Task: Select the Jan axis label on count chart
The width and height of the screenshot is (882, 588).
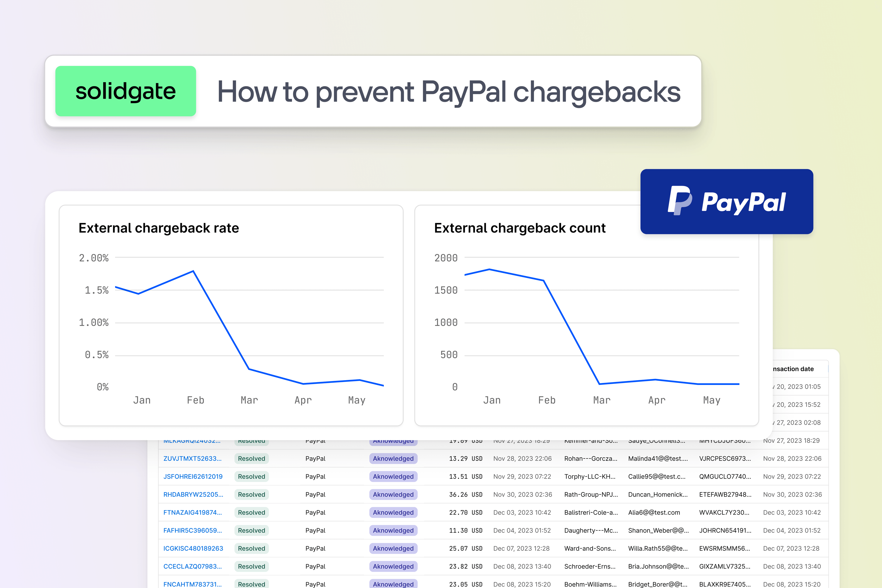Action: (x=492, y=400)
